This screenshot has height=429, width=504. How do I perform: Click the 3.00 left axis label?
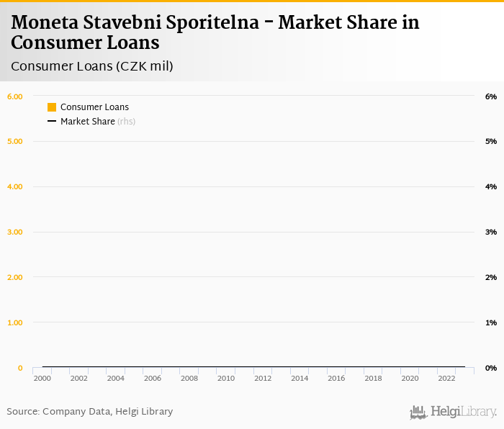pyautogui.click(x=15, y=232)
